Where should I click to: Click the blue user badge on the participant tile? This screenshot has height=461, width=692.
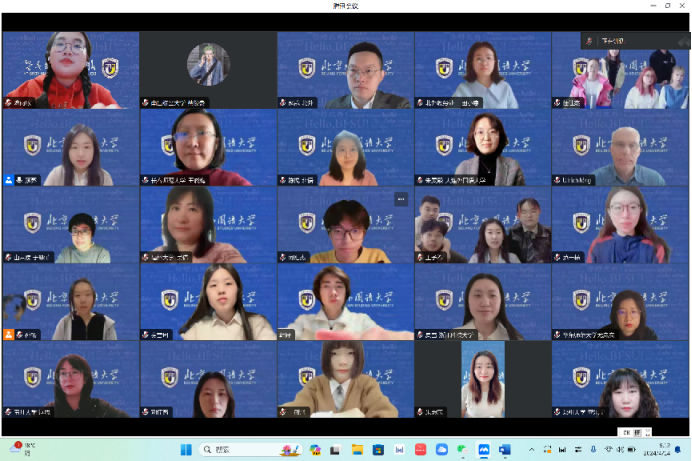pyautogui.click(x=9, y=180)
